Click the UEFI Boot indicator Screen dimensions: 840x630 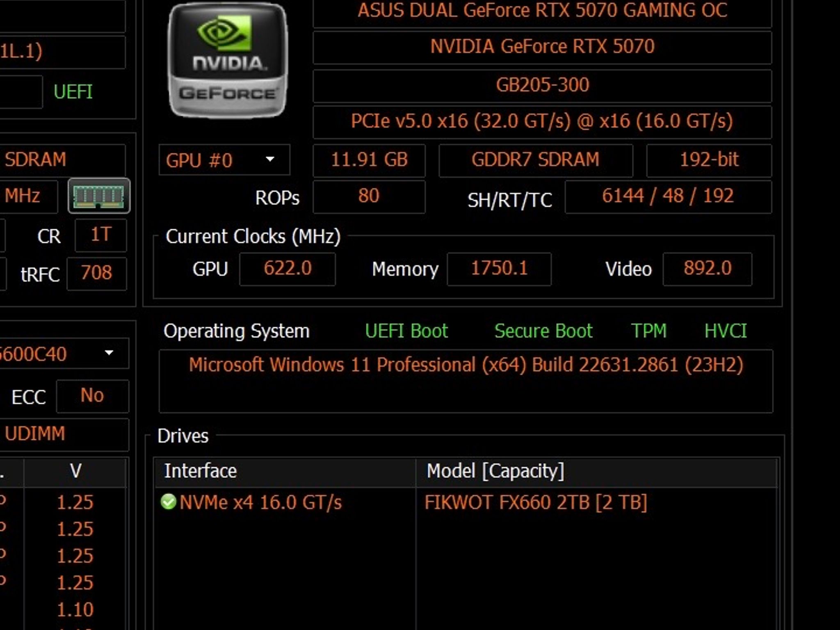pos(406,331)
